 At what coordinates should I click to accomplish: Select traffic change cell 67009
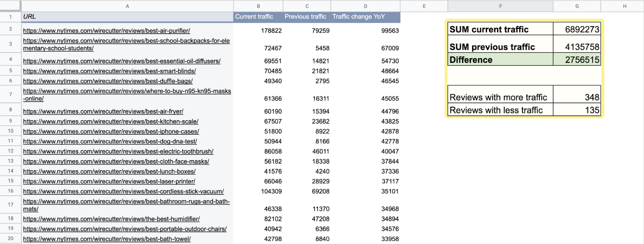(365, 45)
